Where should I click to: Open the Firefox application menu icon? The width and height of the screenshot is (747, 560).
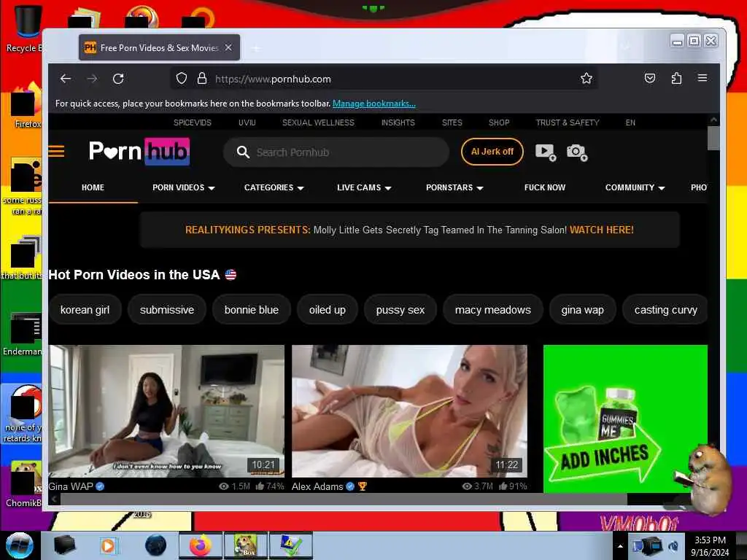[703, 77]
